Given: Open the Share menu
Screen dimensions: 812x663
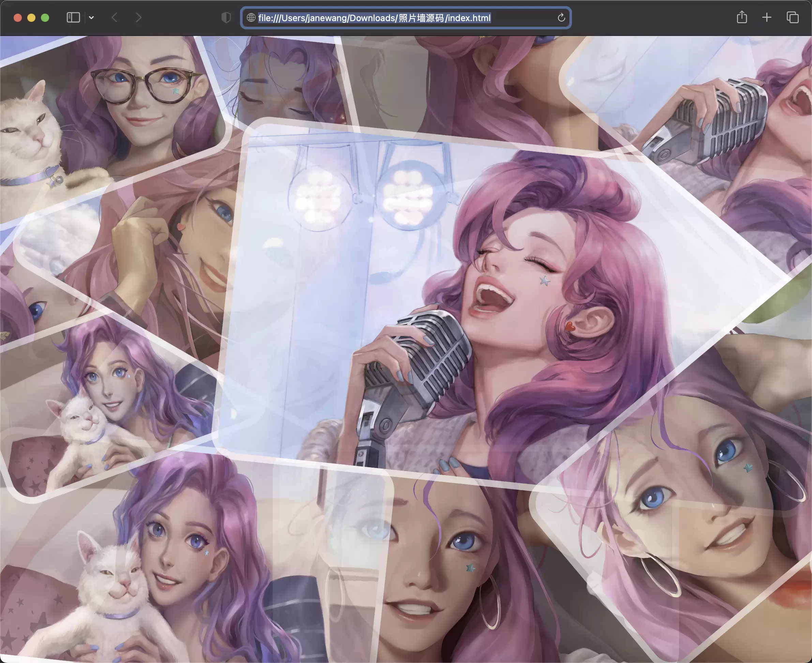Looking at the screenshot, I should tap(742, 17).
